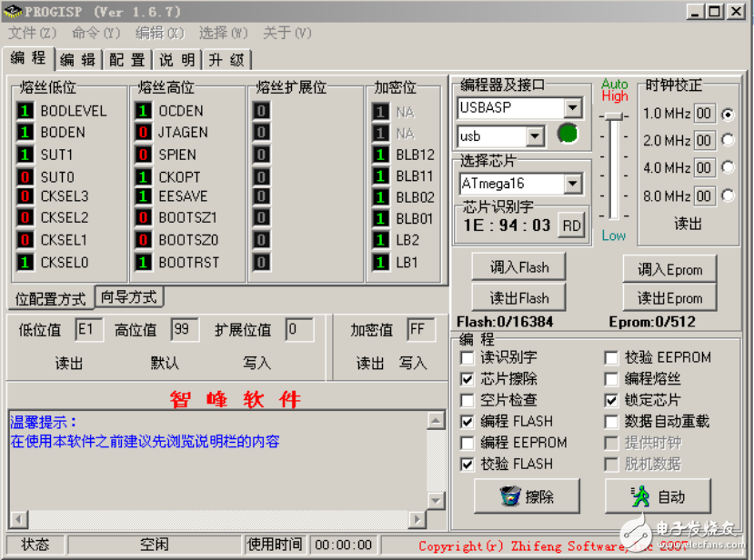
Task: Enable the 空片检查 blank check option
Action: tap(467, 400)
